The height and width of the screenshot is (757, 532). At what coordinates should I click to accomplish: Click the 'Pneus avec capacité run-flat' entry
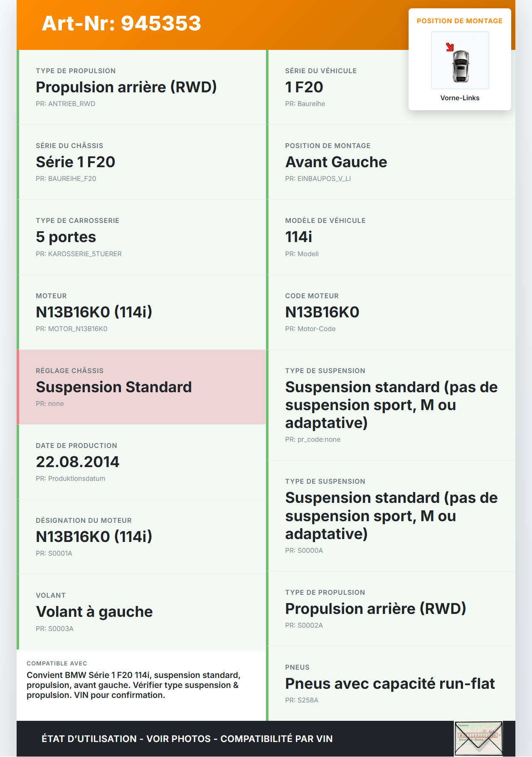390,683
